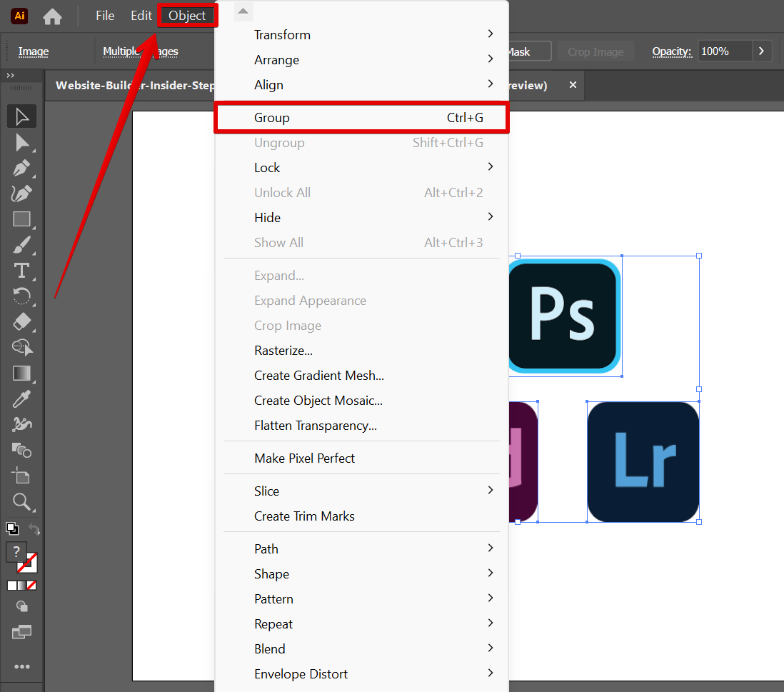The width and height of the screenshot is (784, 692).
Task: Select the Direct Selection tool
Action: 21,142
